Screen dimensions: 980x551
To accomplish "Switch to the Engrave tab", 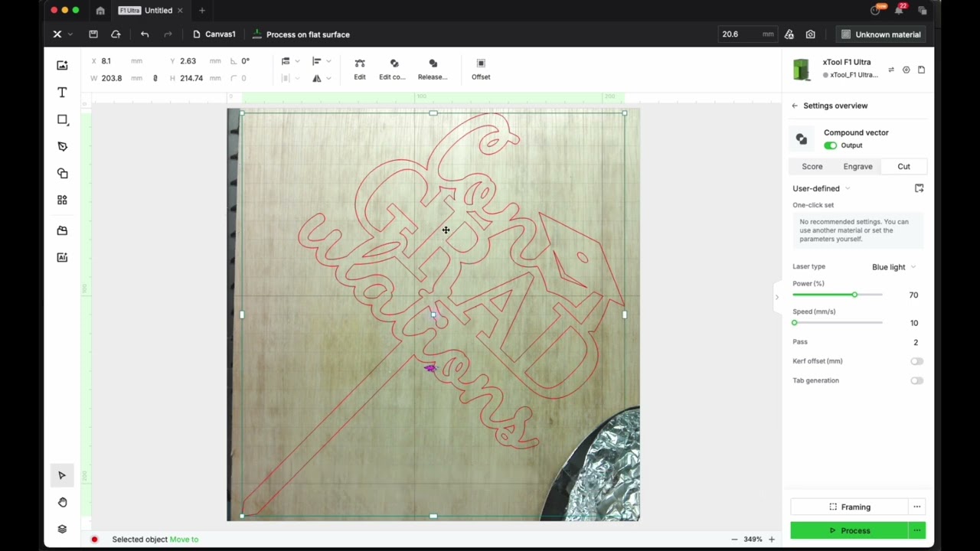I will [857, 166].
